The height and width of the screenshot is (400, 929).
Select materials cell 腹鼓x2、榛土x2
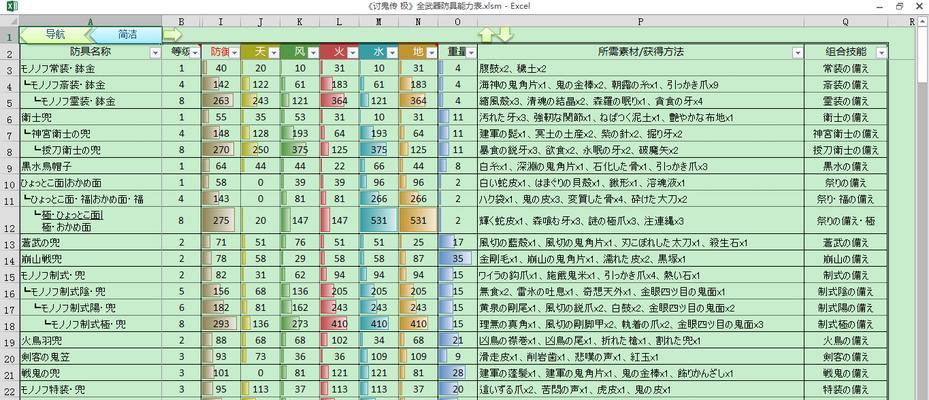point(640,68)
